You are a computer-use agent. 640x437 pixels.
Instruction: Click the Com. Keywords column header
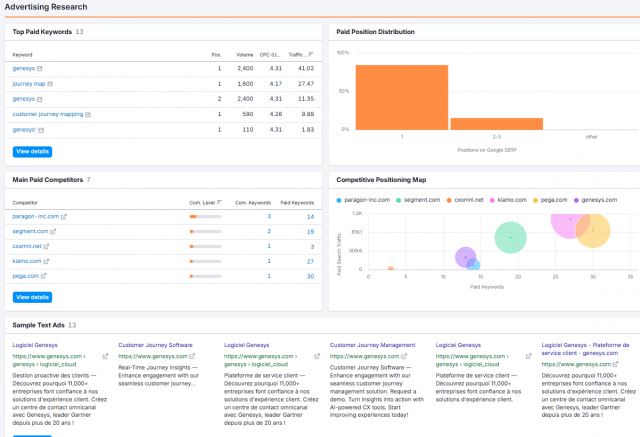click(253, 203)
